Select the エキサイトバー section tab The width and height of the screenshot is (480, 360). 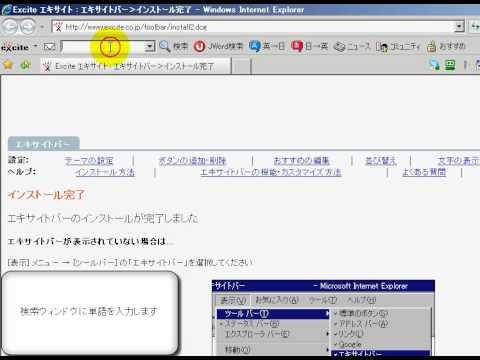click(43, 144)
